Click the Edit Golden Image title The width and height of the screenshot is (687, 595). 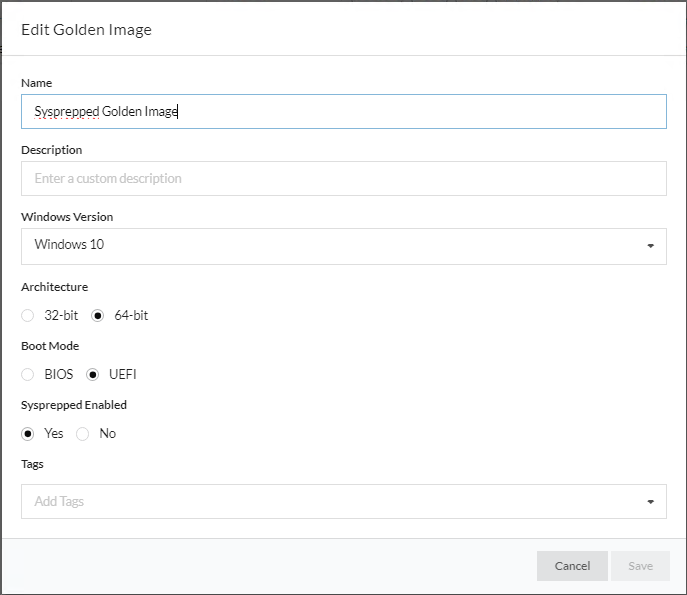click(x=86, y=30)
